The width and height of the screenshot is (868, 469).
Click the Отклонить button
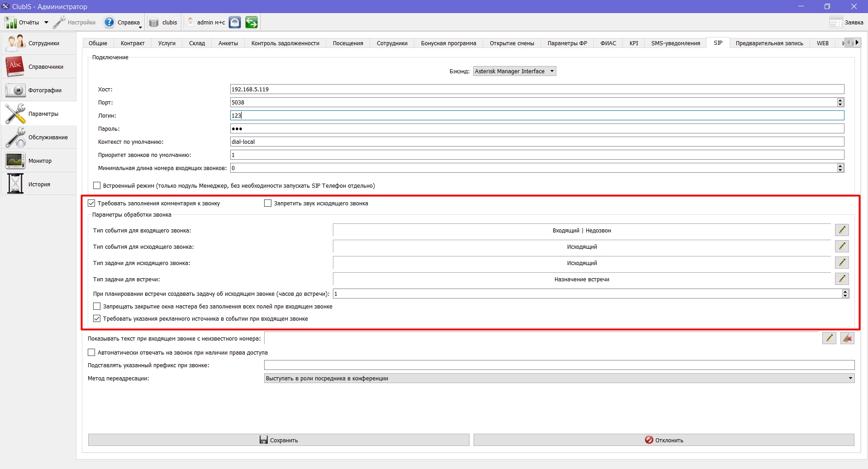(664, 440)
